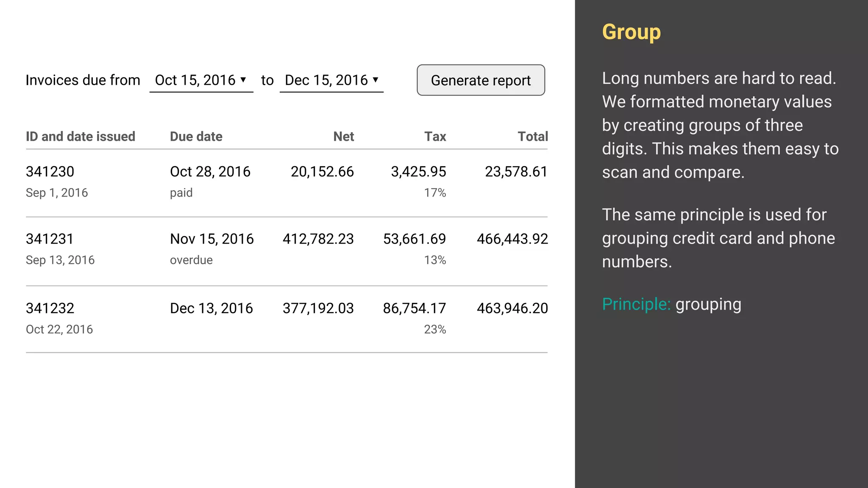
Task: Select invoice ID 341232
Action: click(x=50, y=308)
